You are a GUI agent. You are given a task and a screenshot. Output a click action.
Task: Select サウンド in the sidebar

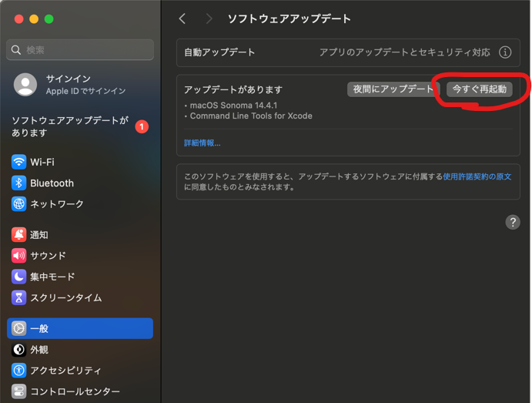[x=80, y=256]
